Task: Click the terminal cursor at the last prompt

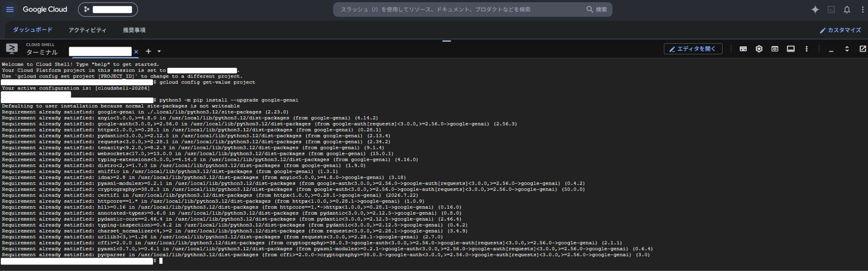Action: point(161,261)
